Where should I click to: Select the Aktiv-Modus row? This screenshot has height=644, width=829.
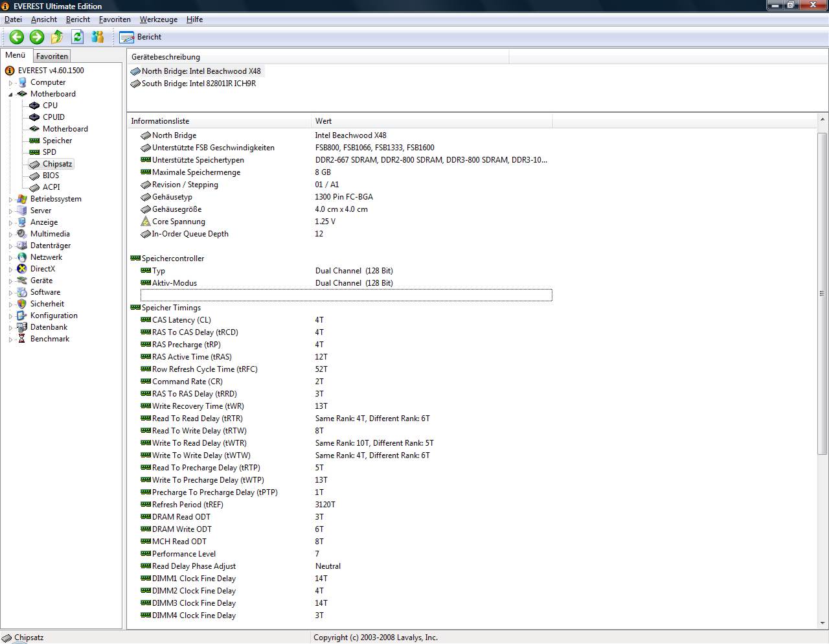point(346,283)
